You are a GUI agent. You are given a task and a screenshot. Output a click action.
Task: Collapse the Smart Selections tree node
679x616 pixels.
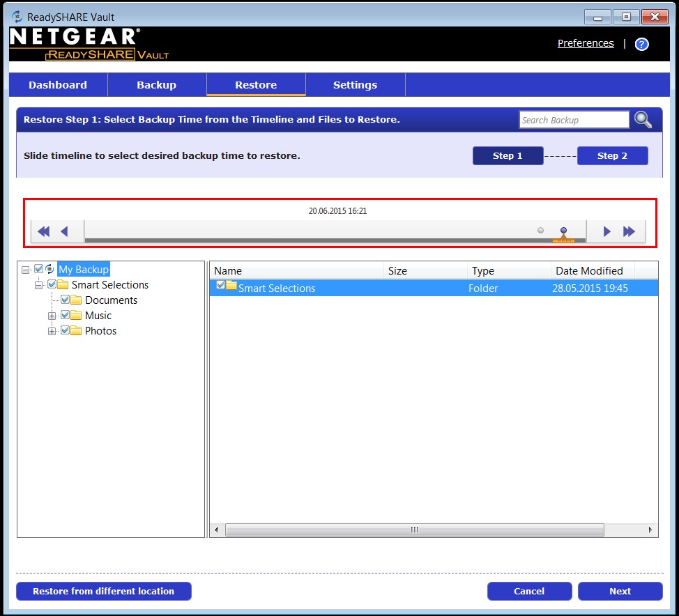39,285
